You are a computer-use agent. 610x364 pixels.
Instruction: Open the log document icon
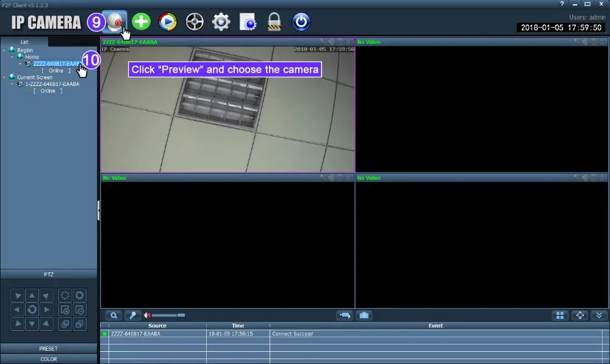248,22
